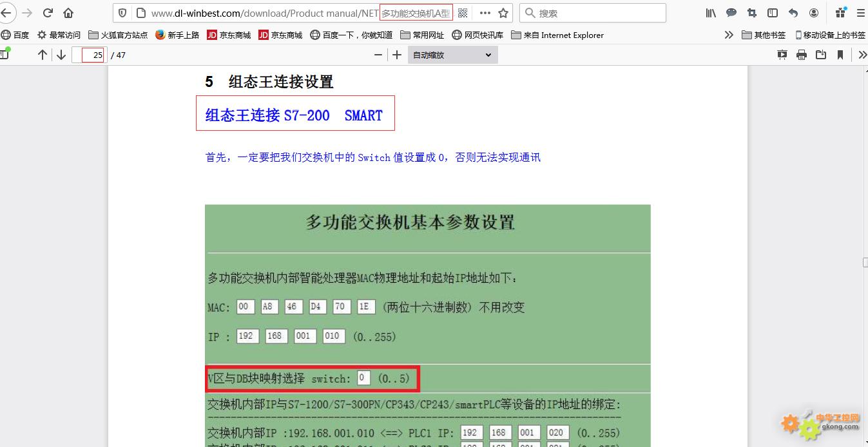This screenshot has height=447, width=868.
Task: Open the 百度 bookmark
Action: point(15,35)
